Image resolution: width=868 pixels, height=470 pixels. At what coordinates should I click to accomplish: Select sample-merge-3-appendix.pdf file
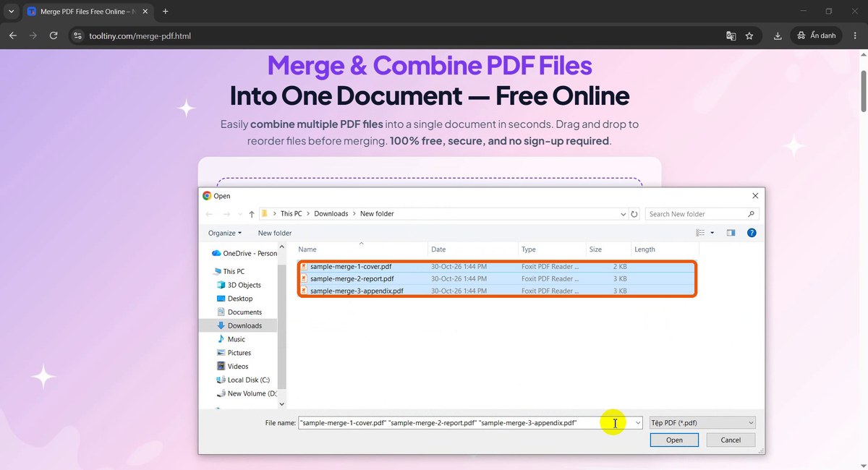pos(497,291)
